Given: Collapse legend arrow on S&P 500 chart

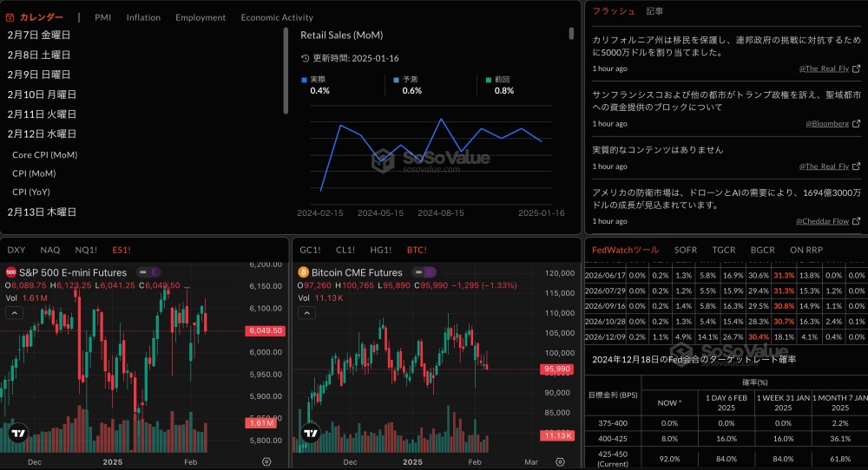Looking at the screenshot, I should coord(15,313).
